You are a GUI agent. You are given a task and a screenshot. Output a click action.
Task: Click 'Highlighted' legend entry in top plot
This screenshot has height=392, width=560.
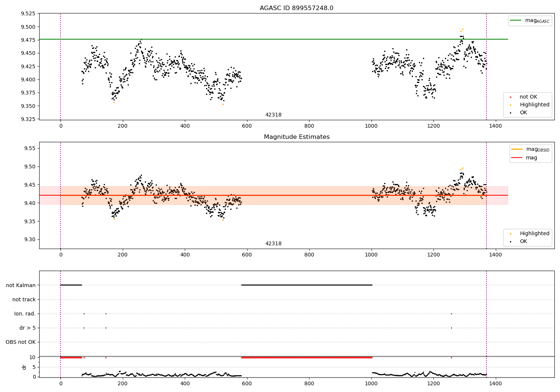pyautogui.click(x=535, y=105)
